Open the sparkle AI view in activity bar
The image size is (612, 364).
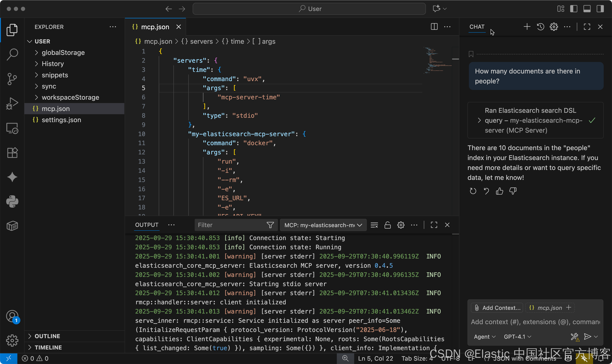(12, 177)
